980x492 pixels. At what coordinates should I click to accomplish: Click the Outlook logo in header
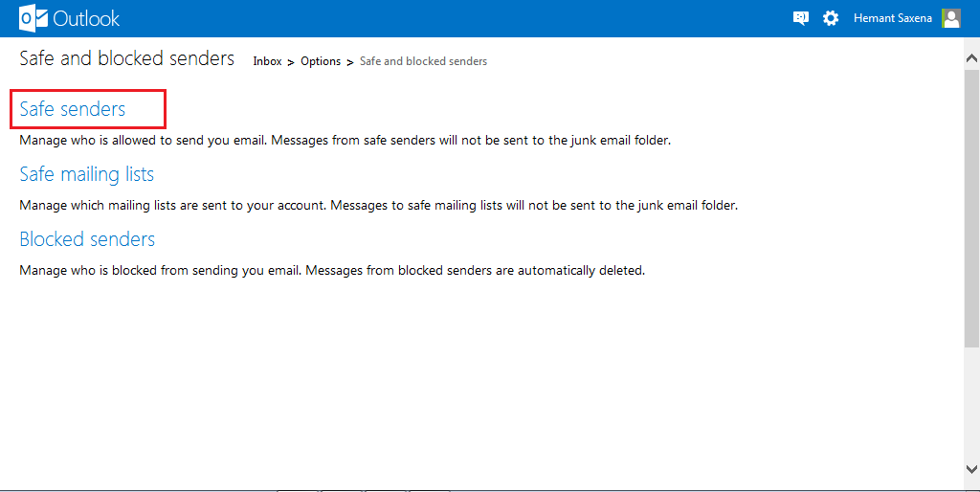[69, 18]
